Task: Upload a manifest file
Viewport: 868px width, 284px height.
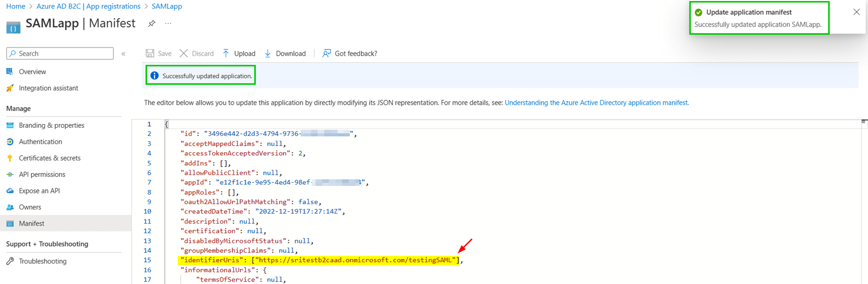Action: pos(238,54)
